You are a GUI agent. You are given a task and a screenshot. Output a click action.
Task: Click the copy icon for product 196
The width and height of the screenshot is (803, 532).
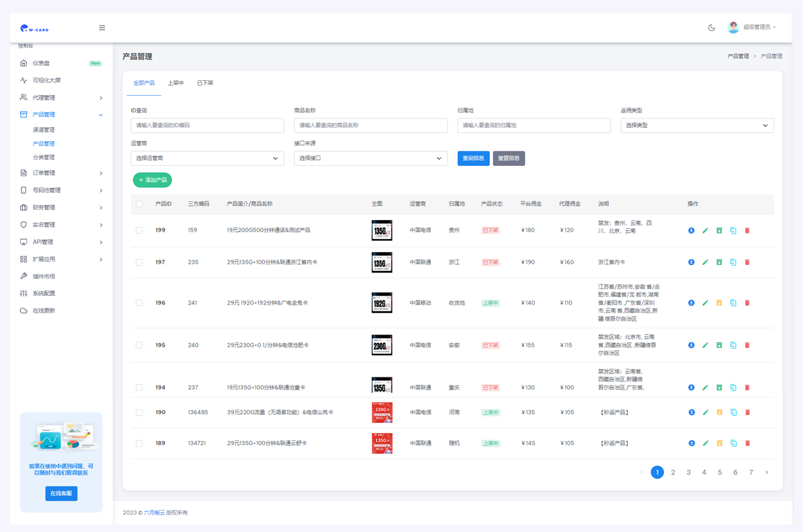tap(733, 303)
